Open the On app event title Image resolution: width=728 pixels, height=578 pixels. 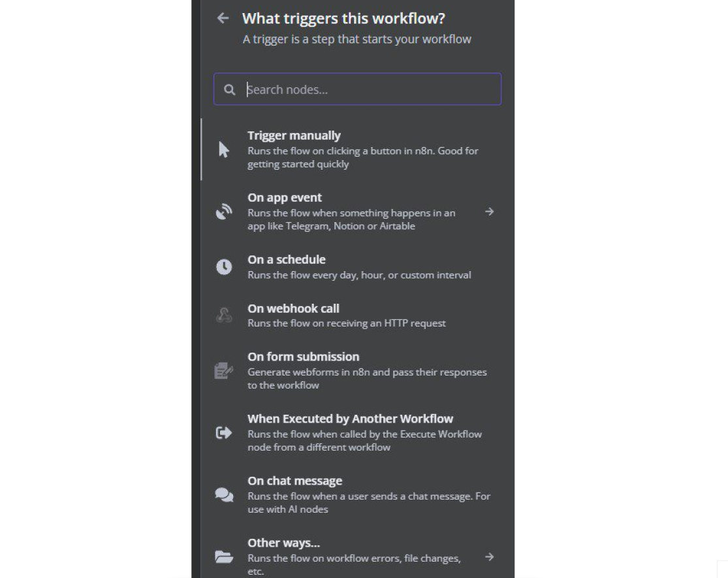click(285, 197)
